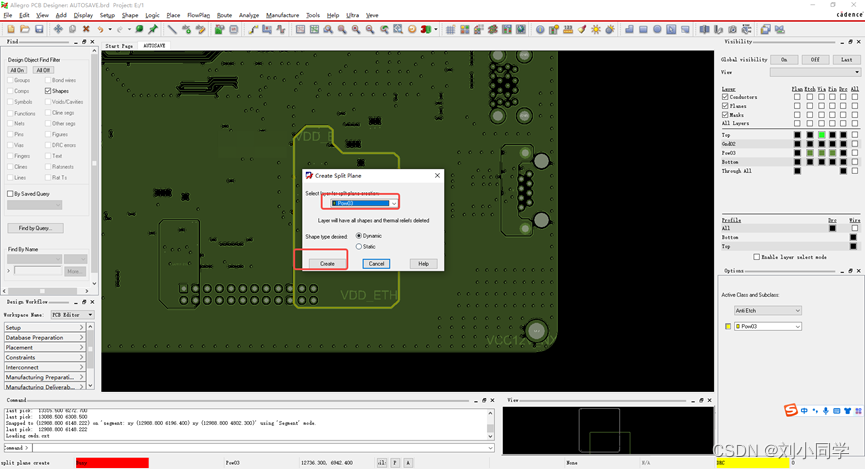
Task: Toggle the Planes layer checkbox
Action: tap(725, 105)
